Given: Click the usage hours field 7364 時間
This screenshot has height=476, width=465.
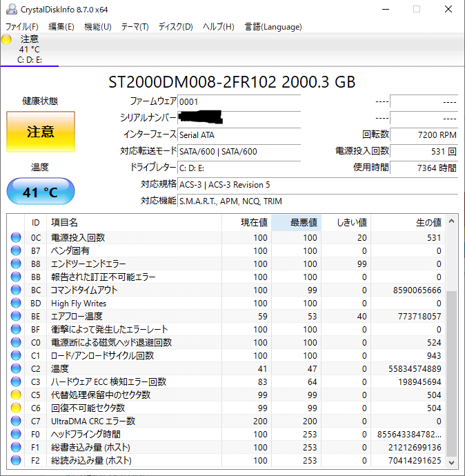Looking at the screenshot, I should coord(424,168).
